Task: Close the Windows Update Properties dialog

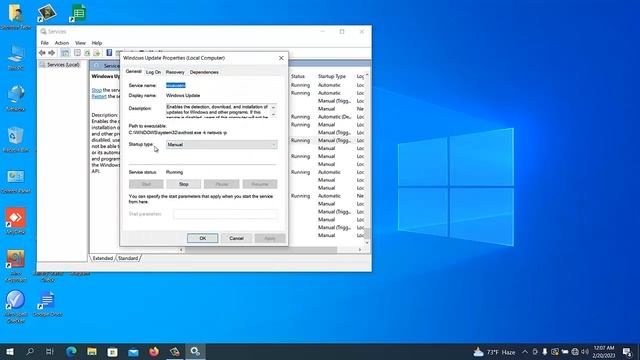Action: 281,58
